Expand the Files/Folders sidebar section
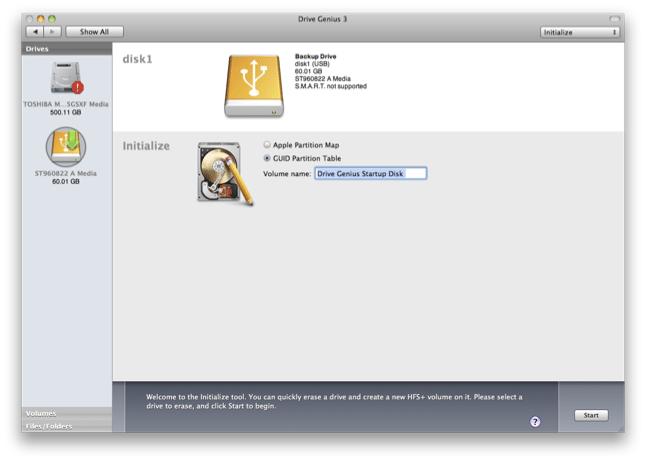Viewport: 646px width, 462px height. (66, 426)
